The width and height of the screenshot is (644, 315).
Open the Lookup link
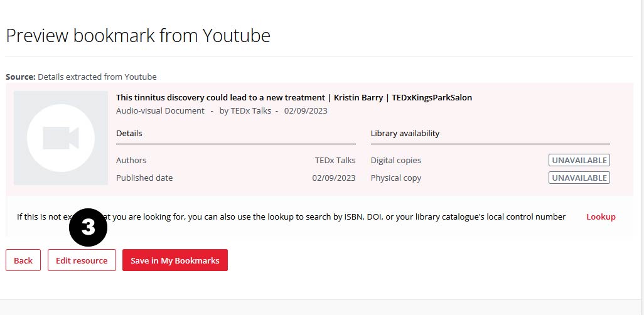(601, 216)
